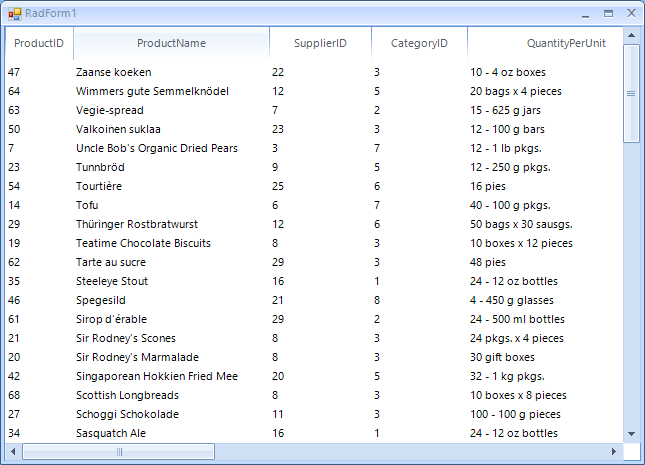Click the SupplierID column header

[x=320, y=43]
